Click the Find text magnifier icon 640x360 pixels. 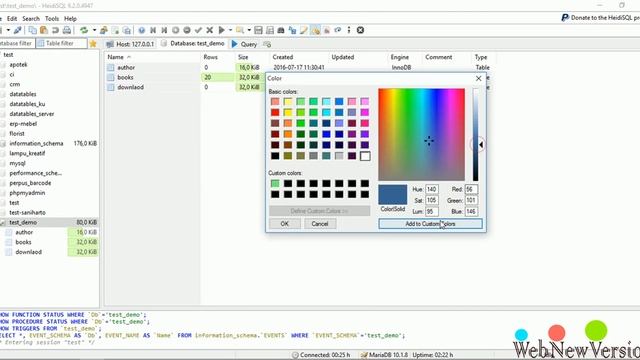coord(240,30)
